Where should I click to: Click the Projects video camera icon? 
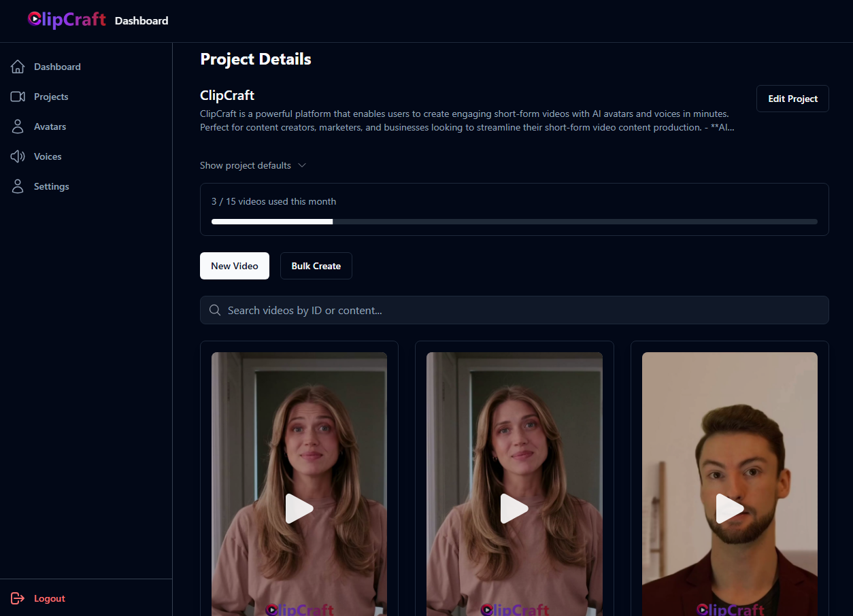click(x=18, y=97)
